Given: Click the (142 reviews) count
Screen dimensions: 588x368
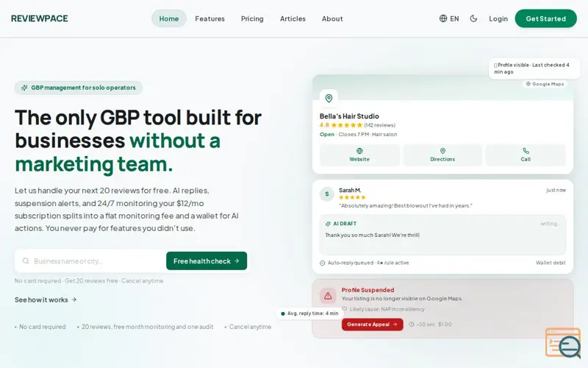Looking at the screenshot, I should [x=379, y=125].
